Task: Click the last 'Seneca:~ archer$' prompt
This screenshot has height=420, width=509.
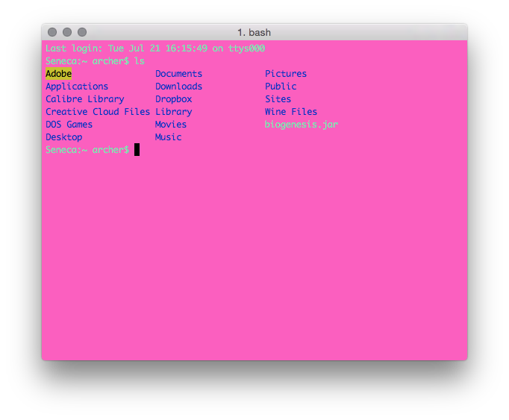Action: (87, 150)
